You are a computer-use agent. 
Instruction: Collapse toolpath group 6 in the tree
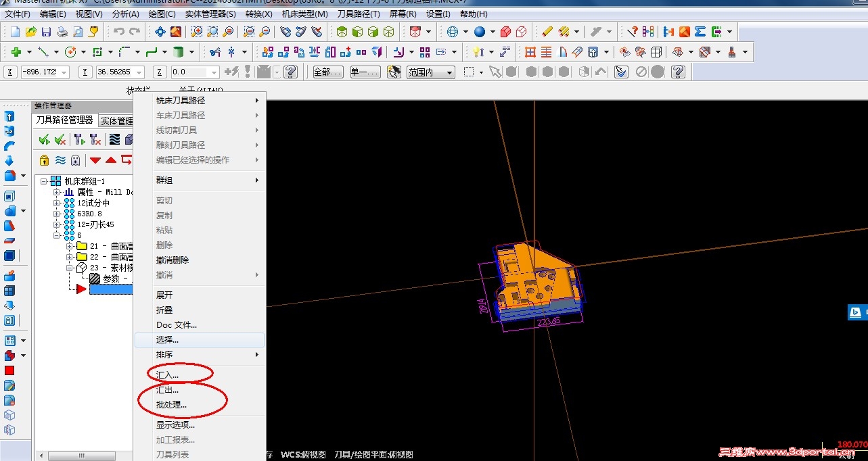click(58, 235)
